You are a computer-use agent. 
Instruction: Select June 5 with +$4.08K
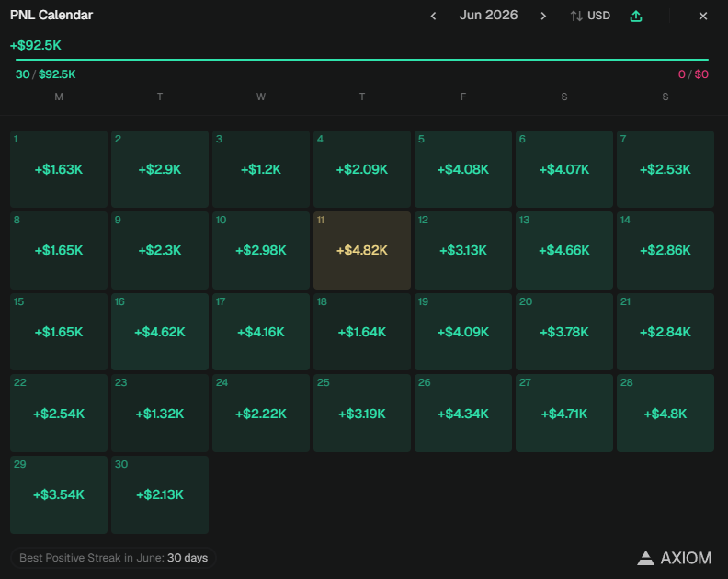(x=463, y=169)
